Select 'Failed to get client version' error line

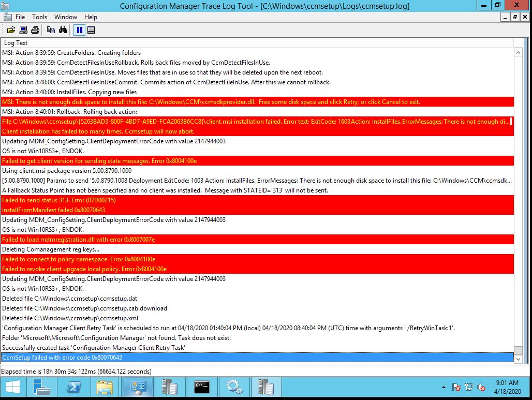click(257, 161)
